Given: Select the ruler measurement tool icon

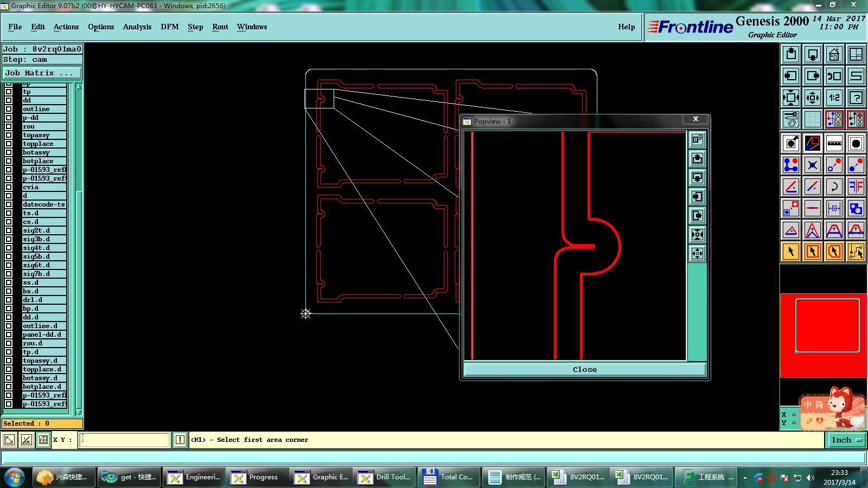Looking at the screenshot, I should (834, 143).
